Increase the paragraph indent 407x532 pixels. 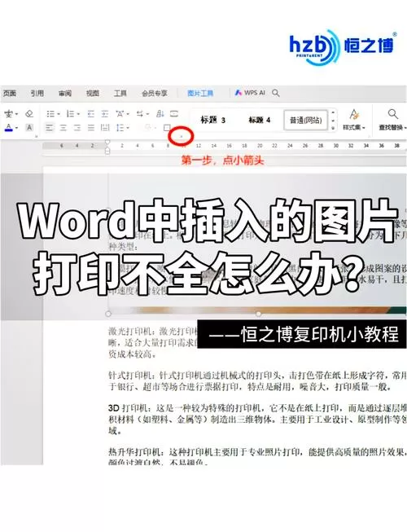pos(105,114)
